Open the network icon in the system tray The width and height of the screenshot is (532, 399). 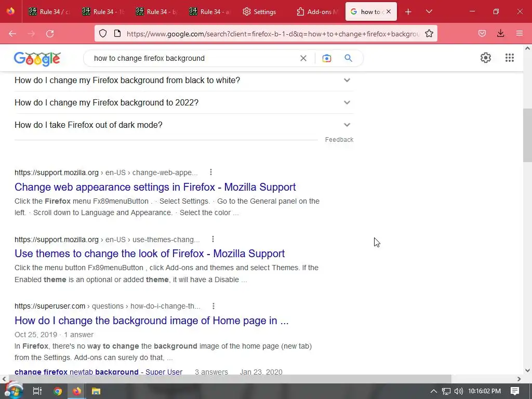click(446, 391)
